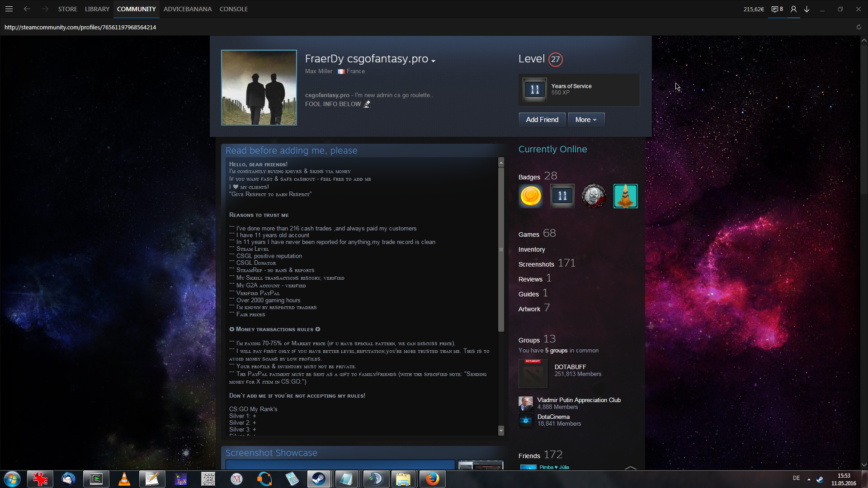Click the Years of Service 11 badge
Viewport: 868px width, 488px height.
(535, 89)
